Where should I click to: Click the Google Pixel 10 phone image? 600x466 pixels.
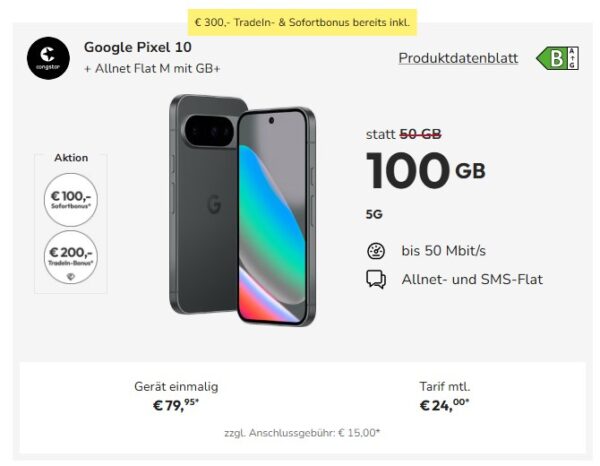241,208
